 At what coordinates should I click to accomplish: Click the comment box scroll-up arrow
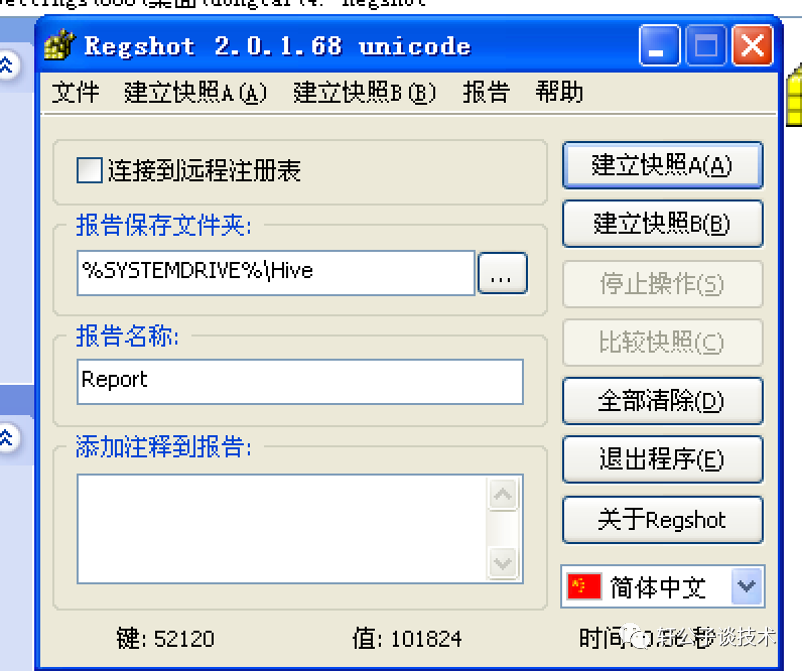tap(503, 495)
